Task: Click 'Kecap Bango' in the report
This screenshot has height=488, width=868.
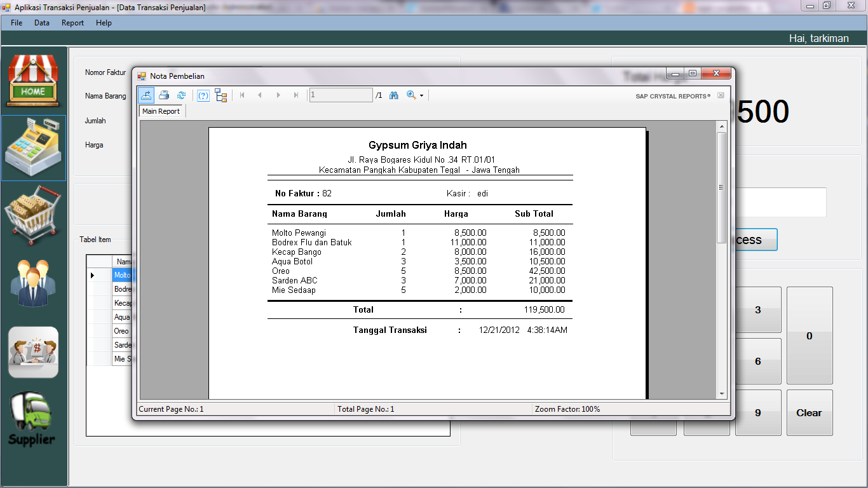Action: click(x=297, y=252)
